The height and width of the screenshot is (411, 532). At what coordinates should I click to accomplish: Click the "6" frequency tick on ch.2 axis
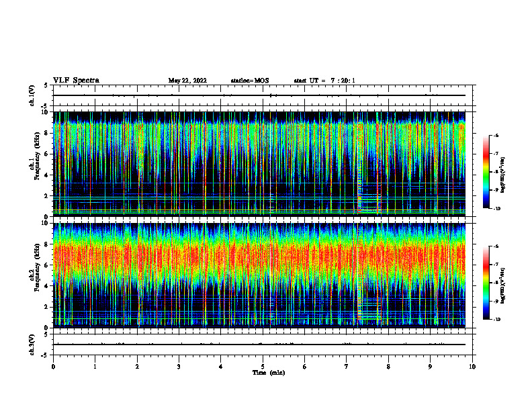pyautogui.click(x=46, y=265)
